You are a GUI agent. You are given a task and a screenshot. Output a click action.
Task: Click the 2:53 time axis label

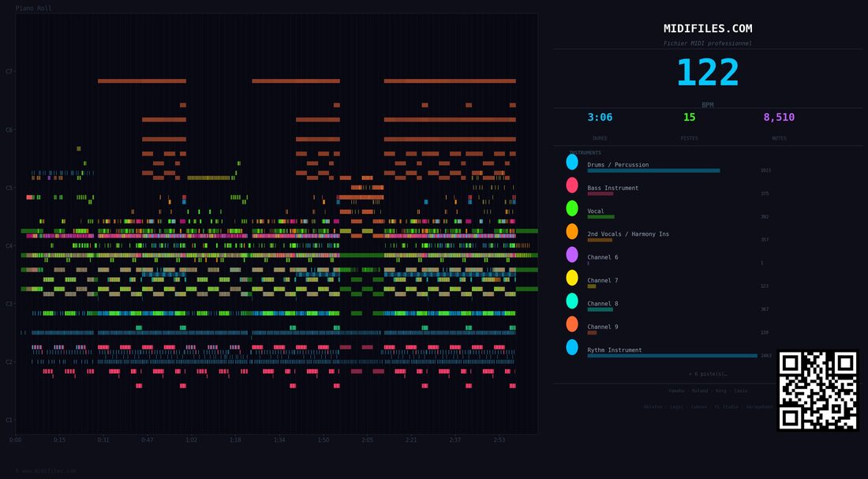pos(499,440)
